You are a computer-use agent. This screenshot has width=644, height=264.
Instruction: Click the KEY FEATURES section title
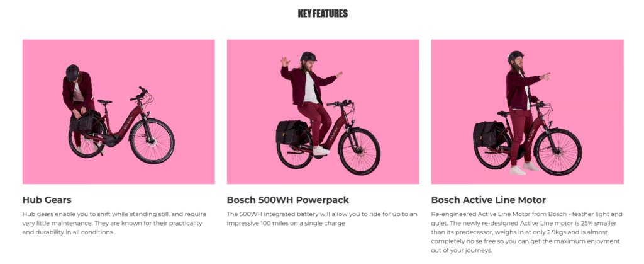tap(323, 14)
